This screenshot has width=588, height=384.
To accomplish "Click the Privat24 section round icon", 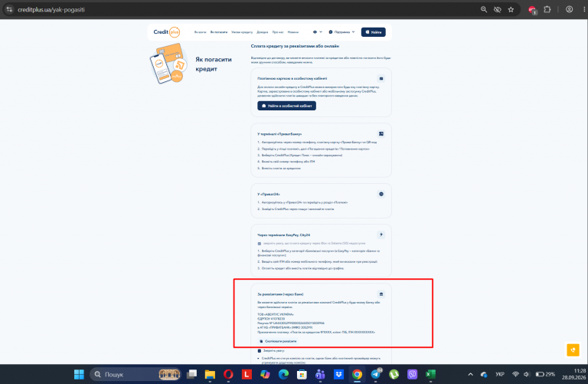I will click(381, 194).
